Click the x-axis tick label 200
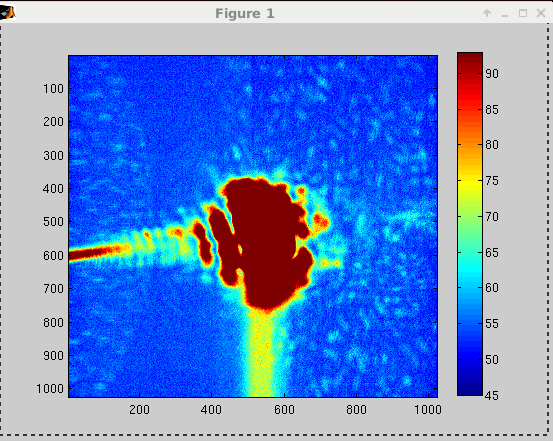 [x=139, y=410]
